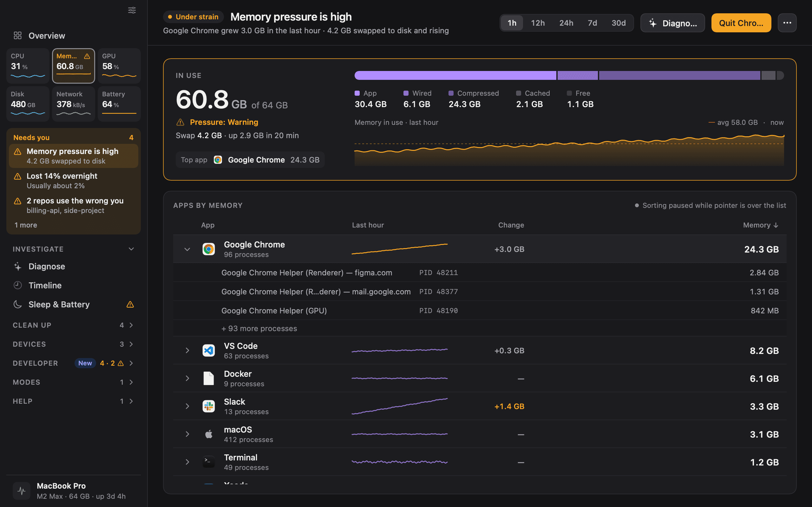Open the Clean Up section
Viewport: 812px width, 507px height.
click(x=74, y=325)
